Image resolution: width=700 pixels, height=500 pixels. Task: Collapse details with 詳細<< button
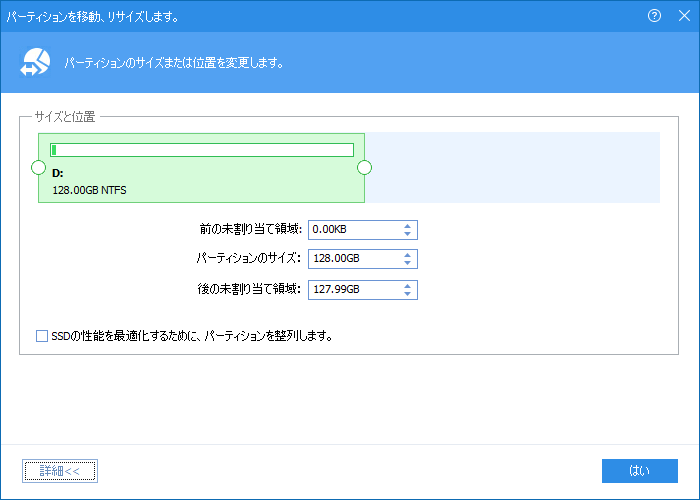click(x=60, y=471)
